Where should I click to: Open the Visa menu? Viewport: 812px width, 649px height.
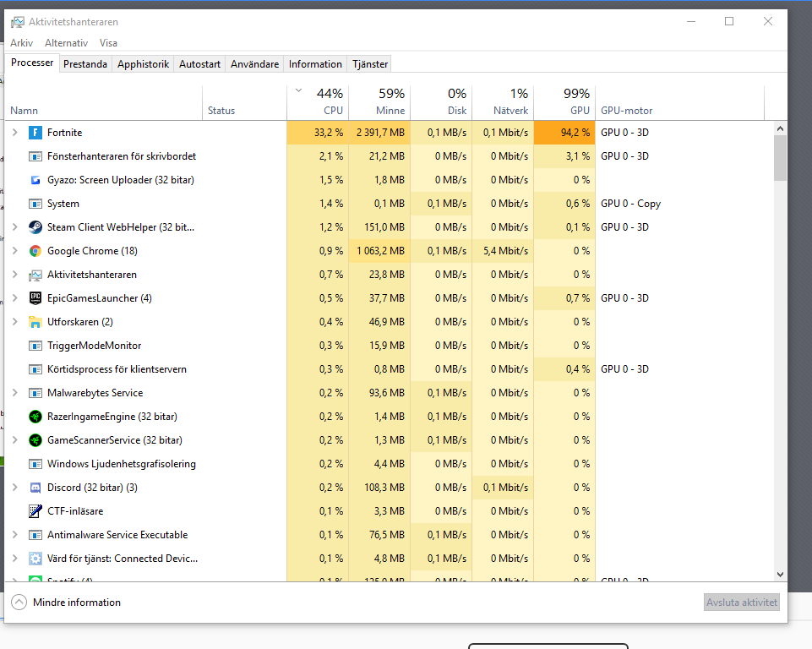[x=108, y=43]
